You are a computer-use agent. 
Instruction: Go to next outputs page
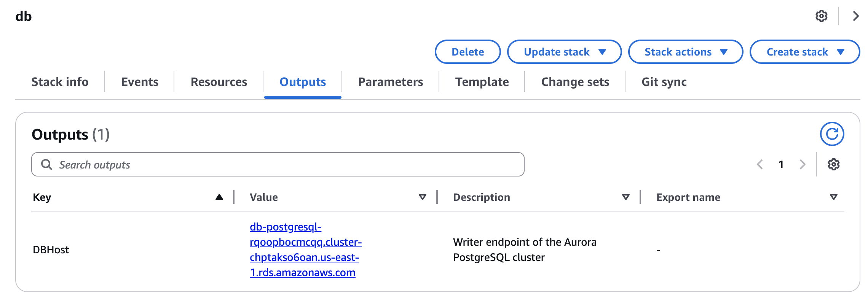[x=803, y=164]
